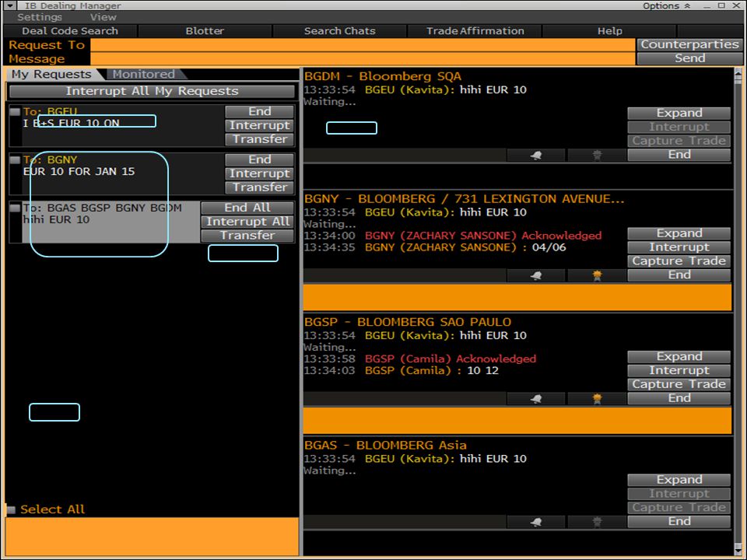Tick the checkbox for the BGAS BGSP BGNY BGDM request
Viewport: 747px width, 560px height.
[15, 208]
